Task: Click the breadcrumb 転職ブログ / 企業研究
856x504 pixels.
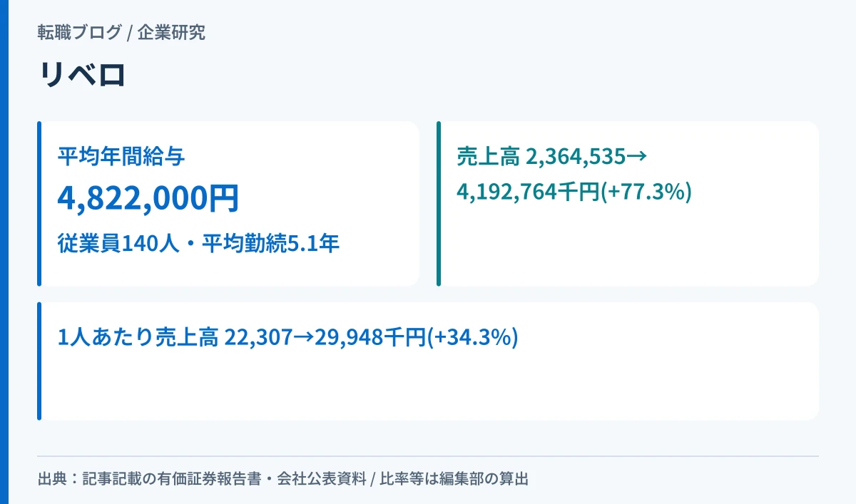Action: (121, 32)
